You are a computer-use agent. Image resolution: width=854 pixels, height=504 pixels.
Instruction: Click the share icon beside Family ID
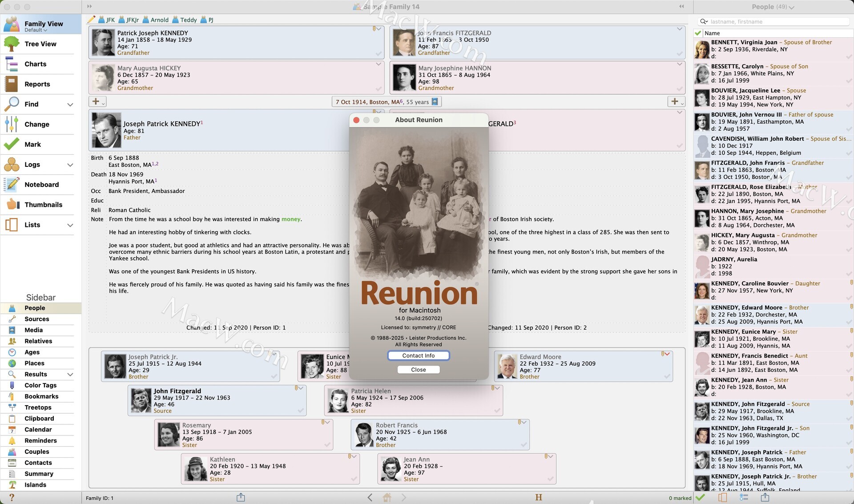[x=241, y=497]
